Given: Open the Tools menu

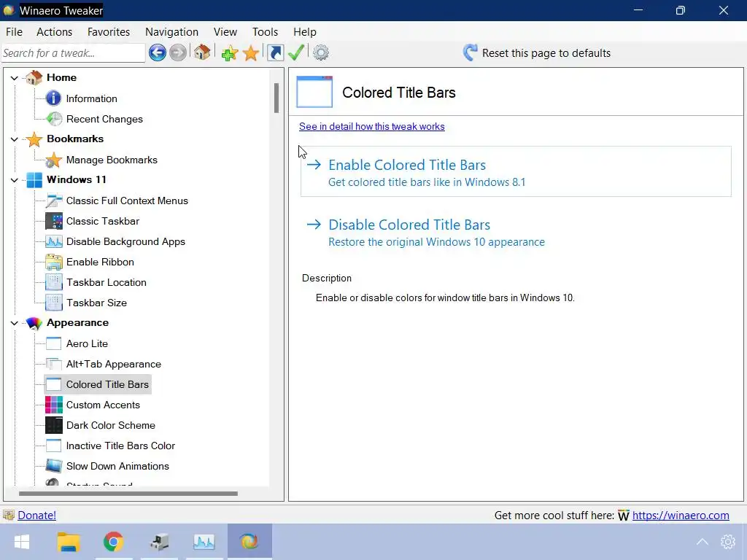Looking at the screenshot, I should coord(265,32).
